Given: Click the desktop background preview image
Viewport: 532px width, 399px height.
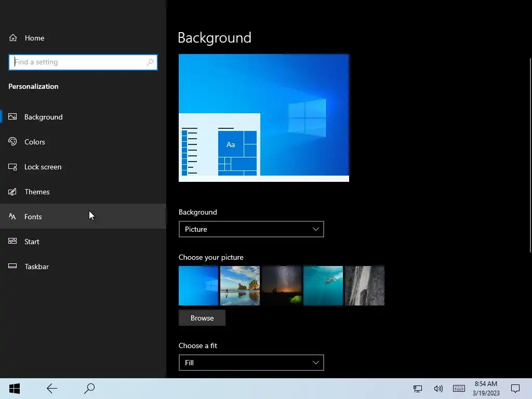Looking at the screenshot, I should coord(264,118).
